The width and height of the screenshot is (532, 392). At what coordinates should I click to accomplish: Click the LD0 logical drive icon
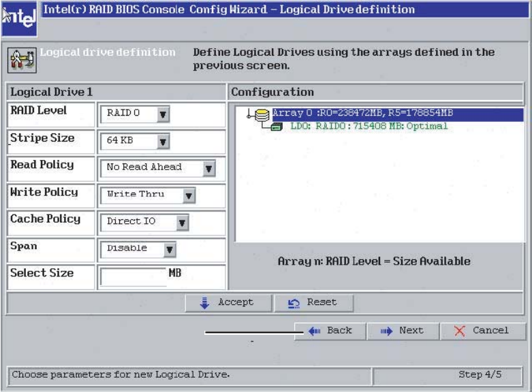tap(277, 127)
